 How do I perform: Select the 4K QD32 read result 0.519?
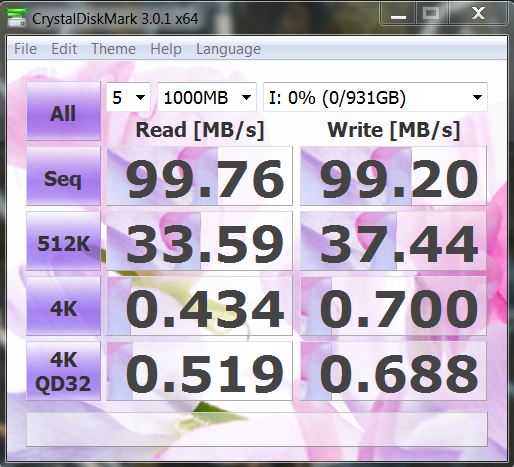(199, 371)
